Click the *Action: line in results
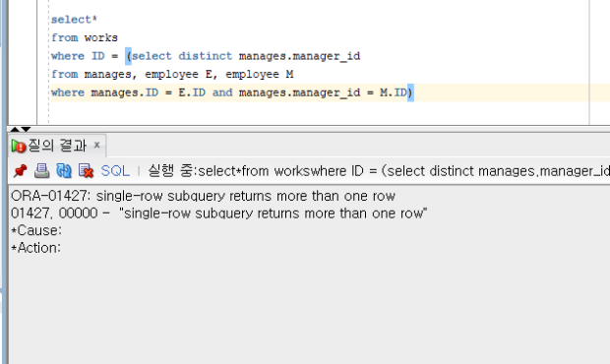 click(36, 248)
